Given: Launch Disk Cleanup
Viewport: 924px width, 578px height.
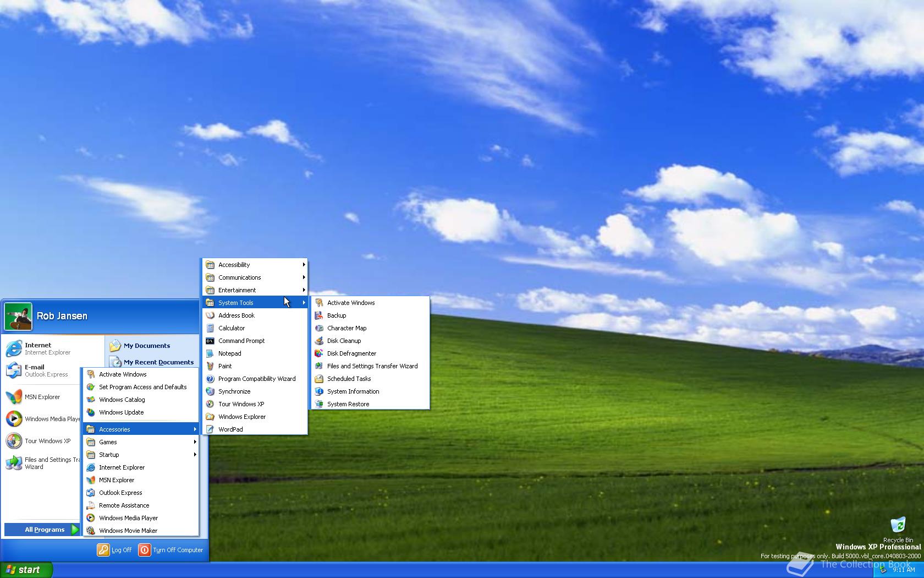Looking at the screenshot, I should [344, 340].
